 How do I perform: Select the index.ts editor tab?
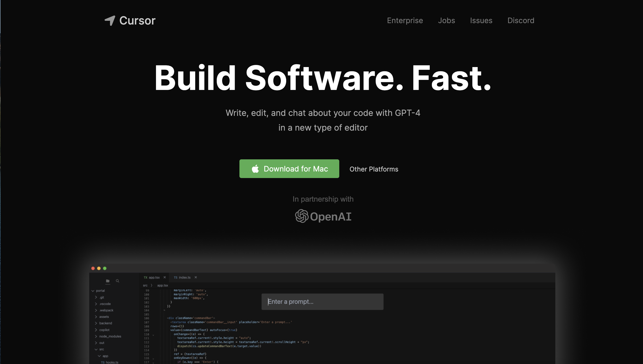(185, 278)
